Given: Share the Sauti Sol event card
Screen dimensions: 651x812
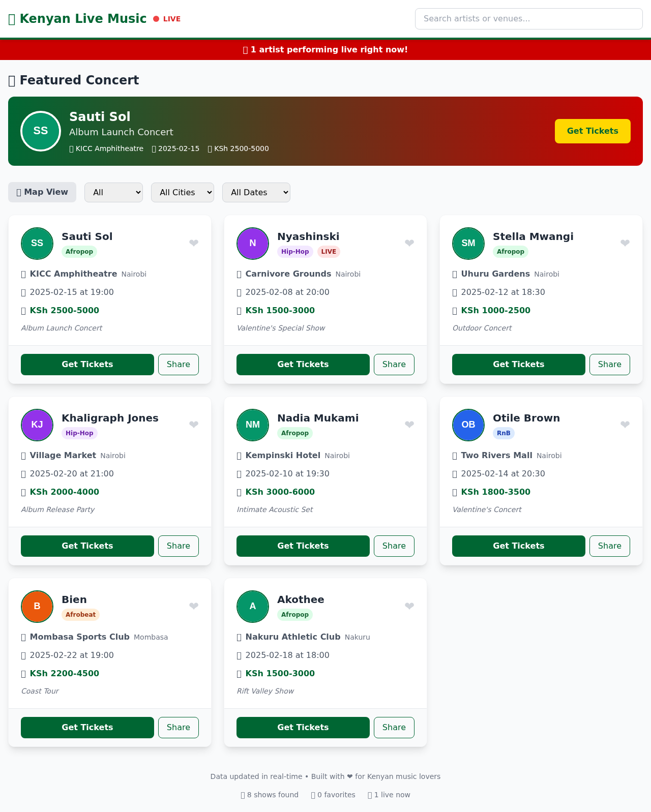Looking at the screenshot, I should tap(179, 365).
